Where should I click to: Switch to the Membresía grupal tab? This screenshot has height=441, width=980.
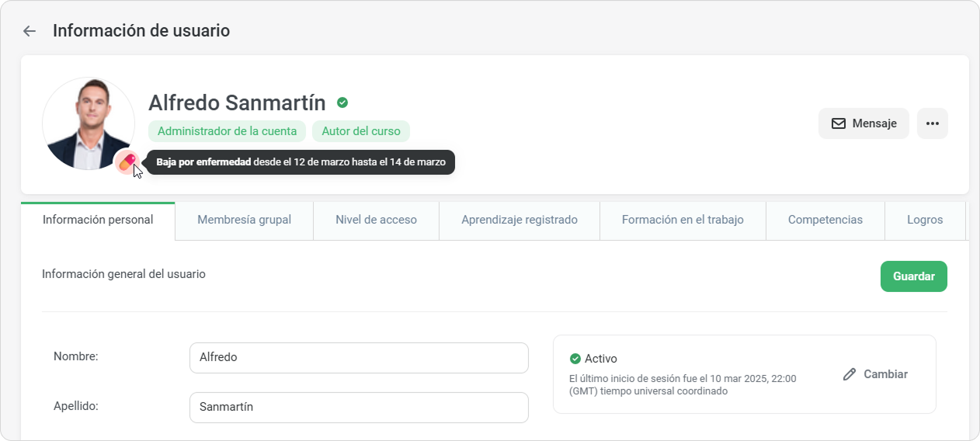tap(244, 220)
